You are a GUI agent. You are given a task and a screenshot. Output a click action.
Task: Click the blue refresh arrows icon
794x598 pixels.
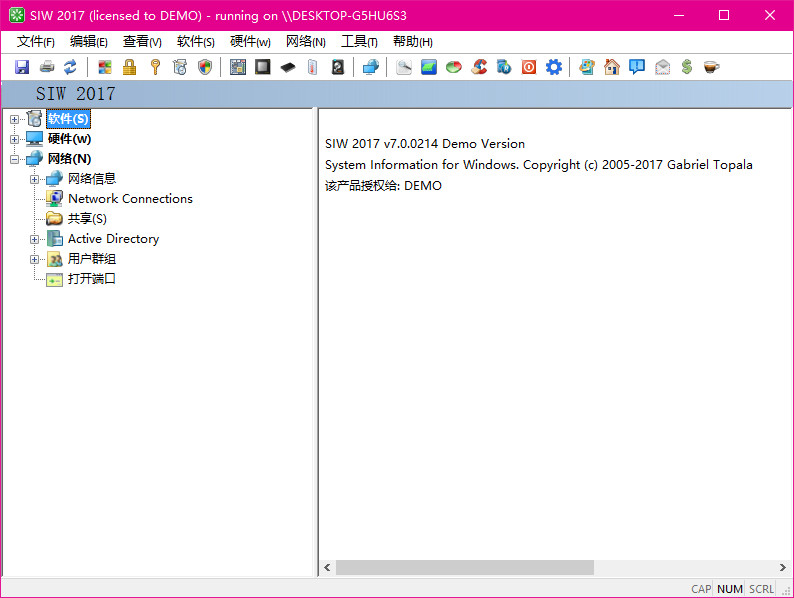70,67
